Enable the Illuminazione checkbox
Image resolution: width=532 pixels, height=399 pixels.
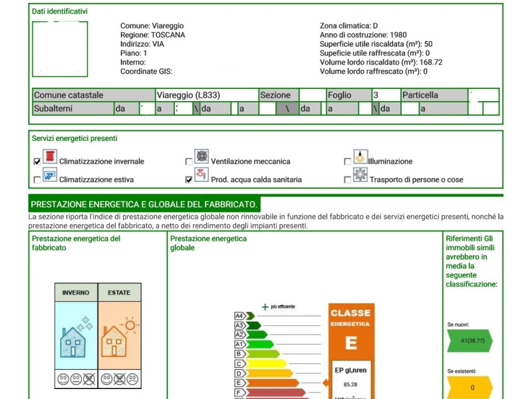coord(347,162)
